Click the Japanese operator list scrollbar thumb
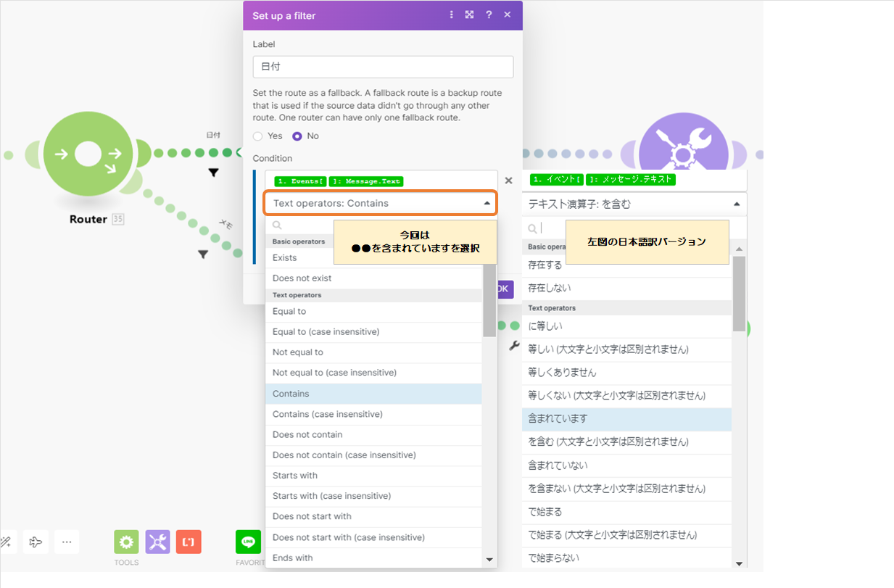Image resolution: width=894 pixels, height=588 pixels. [x=739, y=294]
